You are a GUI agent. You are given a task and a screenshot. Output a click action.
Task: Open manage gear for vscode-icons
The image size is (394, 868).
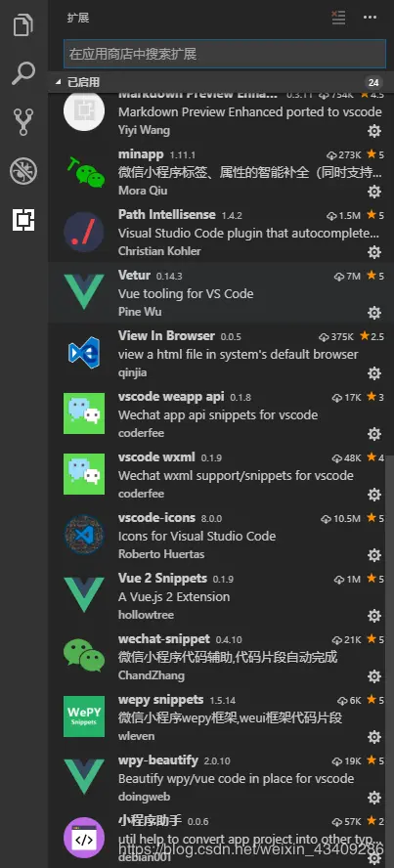pyautogui.click(x=374, y=555)
